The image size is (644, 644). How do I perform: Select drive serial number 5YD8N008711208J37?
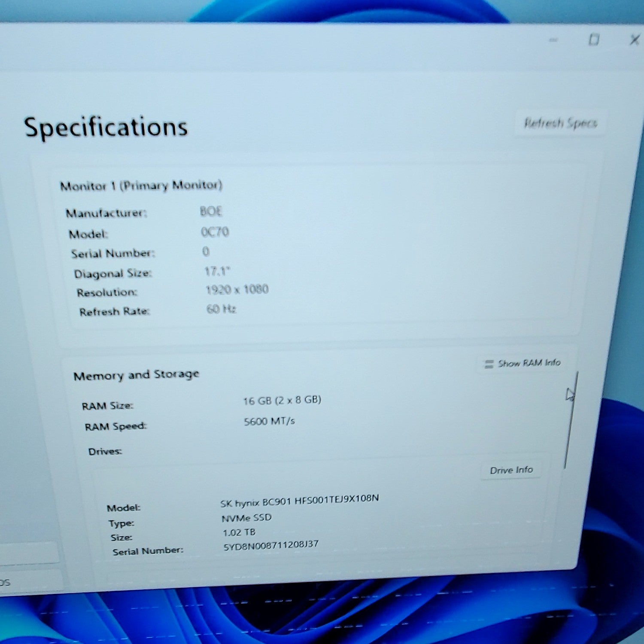pos(271,546)
